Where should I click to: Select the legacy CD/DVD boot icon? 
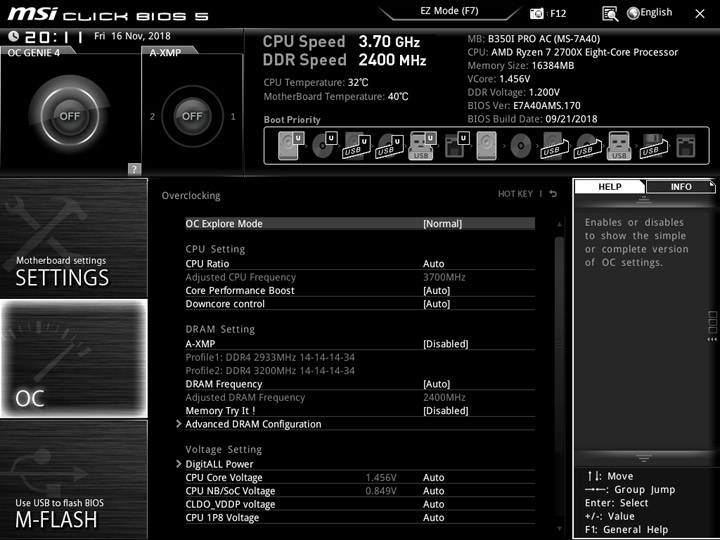[520, 146]
